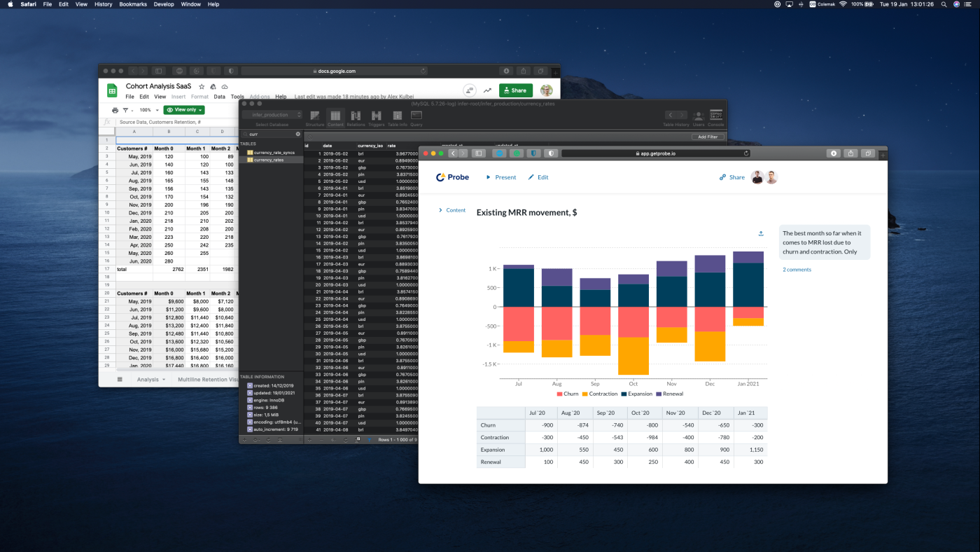The image size is (980, 552).
Task: Click the print icon in Google Sheets
Action: pos(115,110)
